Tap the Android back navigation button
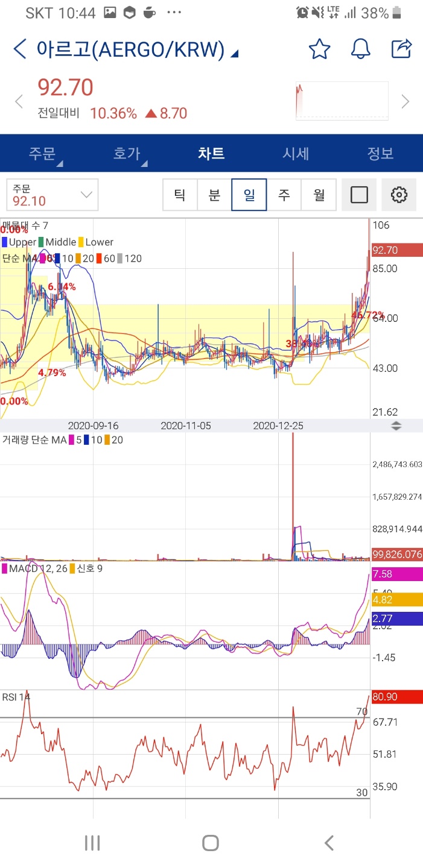Viewport: 423px width, 868px height. pyautogui.click(x=329, y=843)
